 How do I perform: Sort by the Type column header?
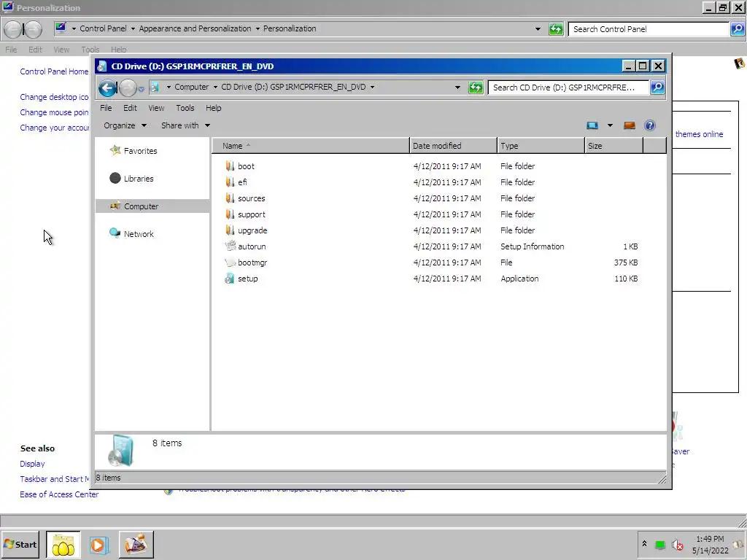coord(541,146)
